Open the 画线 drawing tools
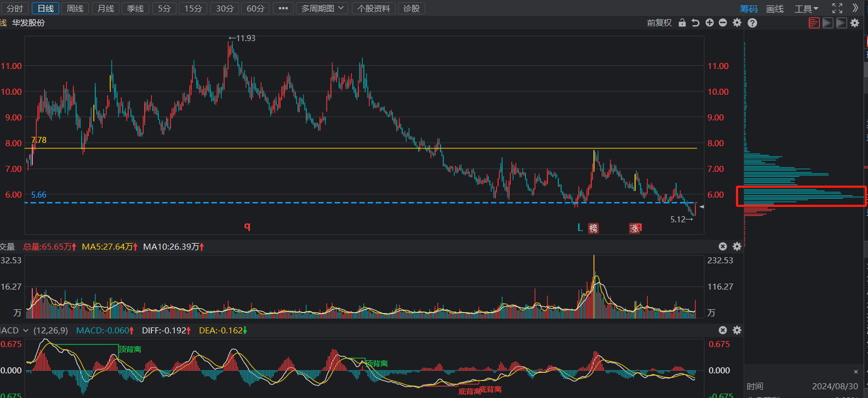This screenshot has height=398, width=868. click(x=775, y=9)
